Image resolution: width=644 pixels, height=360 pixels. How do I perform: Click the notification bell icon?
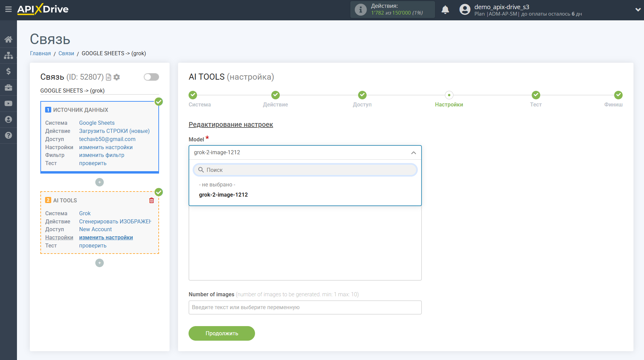tap(445, 10)
